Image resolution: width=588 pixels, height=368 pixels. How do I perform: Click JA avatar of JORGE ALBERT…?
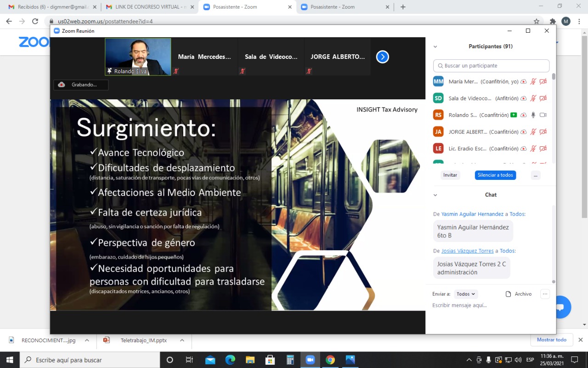[x=438, y=132]
